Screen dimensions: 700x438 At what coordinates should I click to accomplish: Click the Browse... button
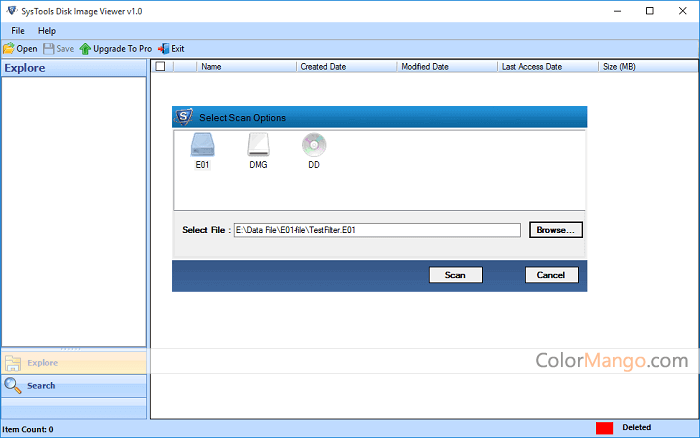[x=556, y=230]
